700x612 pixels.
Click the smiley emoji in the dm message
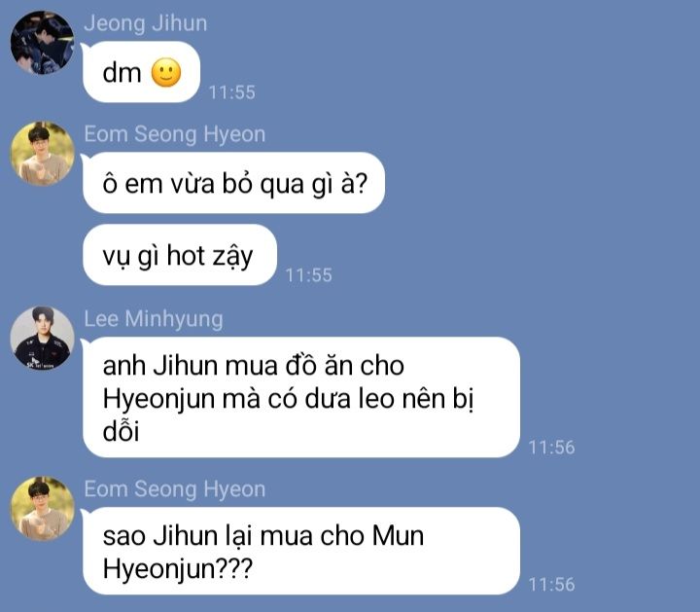[166, 72]
